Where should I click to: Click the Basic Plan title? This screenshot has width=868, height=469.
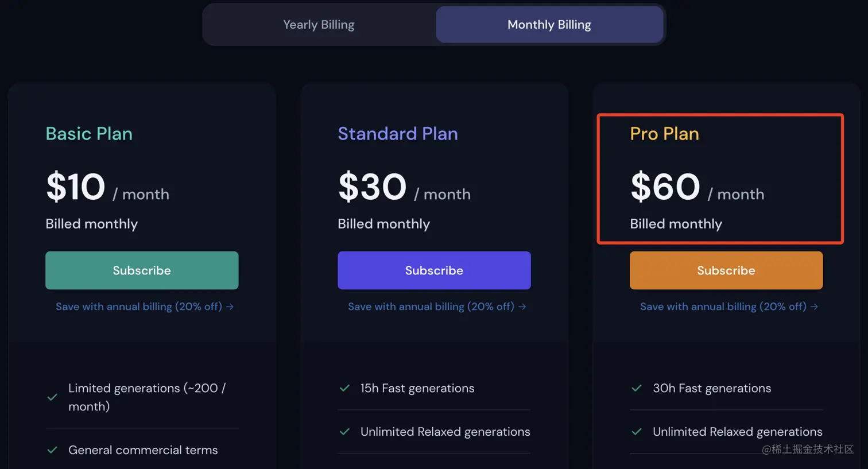click(x=89, y=134)
